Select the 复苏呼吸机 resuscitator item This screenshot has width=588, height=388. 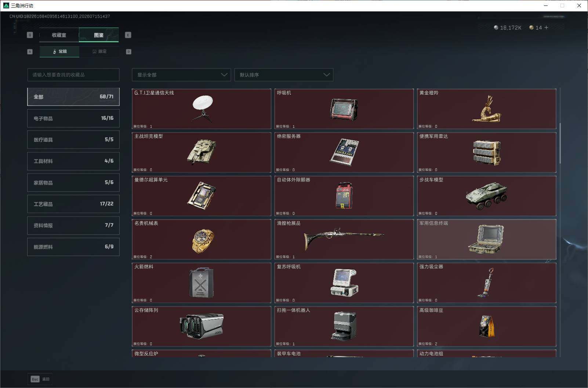click(344, 283)
